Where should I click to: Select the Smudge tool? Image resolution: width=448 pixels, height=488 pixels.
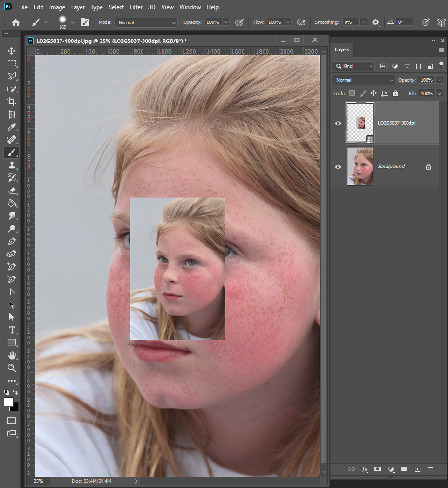pos(12,216)
